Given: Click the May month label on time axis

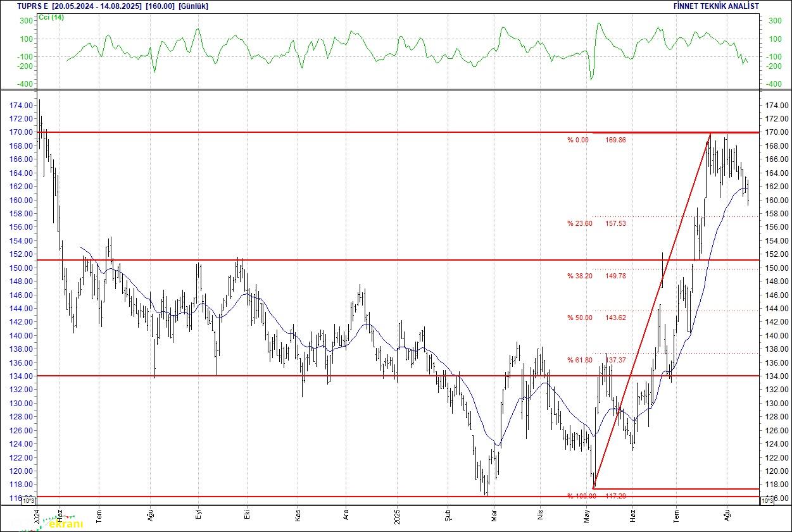Looking at the screenshot, I should 587,516.
